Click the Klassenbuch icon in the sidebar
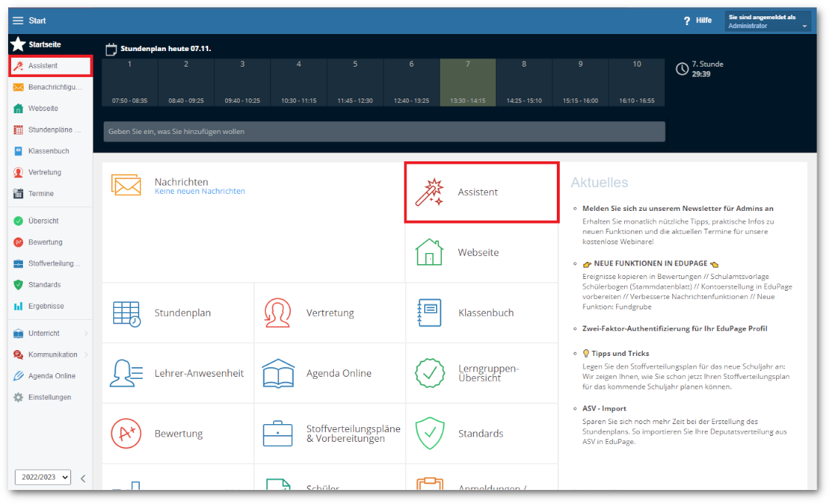 click(19, 151)
